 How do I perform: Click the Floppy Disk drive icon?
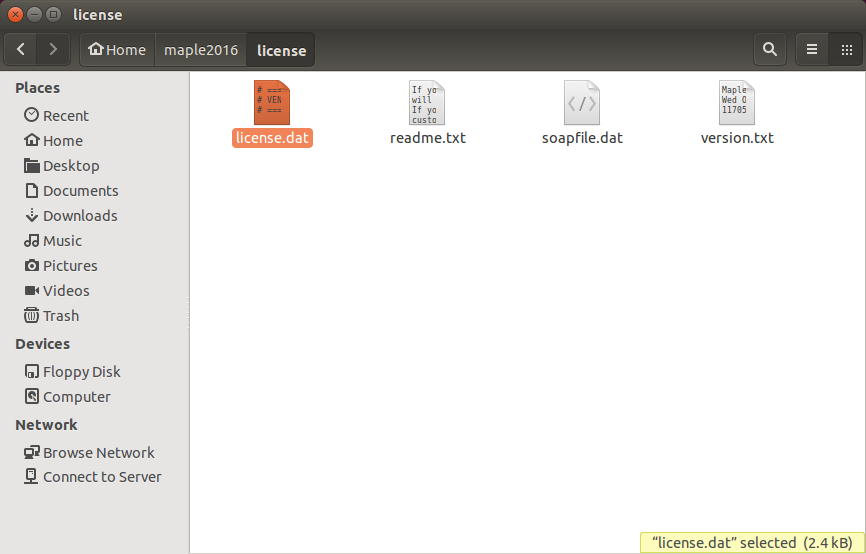point(31,371)
